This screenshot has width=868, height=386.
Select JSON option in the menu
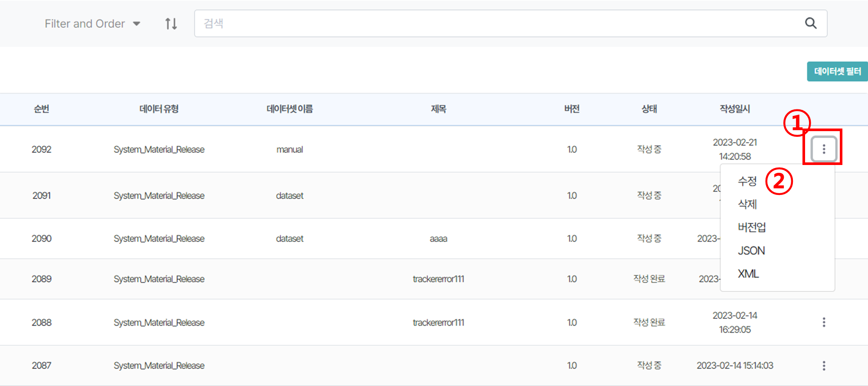(x=751, y=251)
